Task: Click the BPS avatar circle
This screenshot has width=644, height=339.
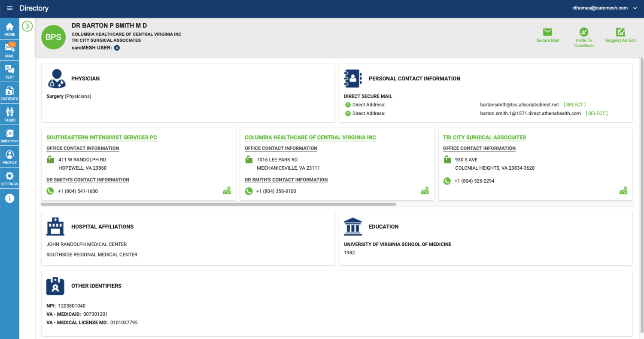Action: coord(54,37)
